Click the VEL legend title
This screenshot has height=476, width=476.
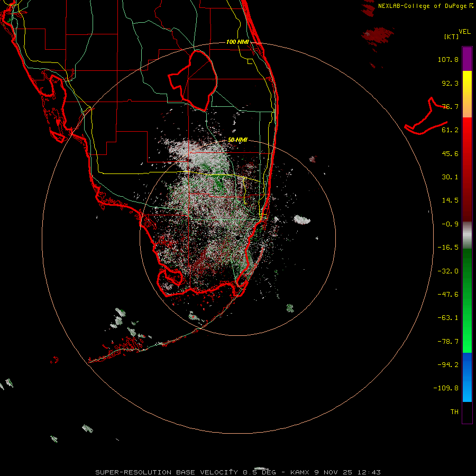[x=464, y=32]
